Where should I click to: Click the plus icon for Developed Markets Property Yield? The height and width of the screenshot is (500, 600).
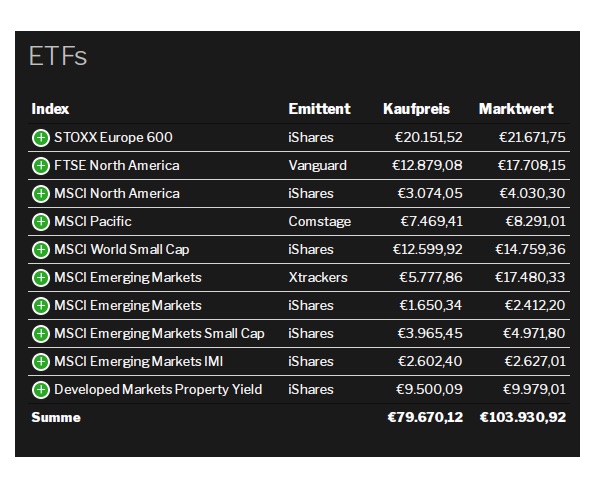[x=41, y=389]
